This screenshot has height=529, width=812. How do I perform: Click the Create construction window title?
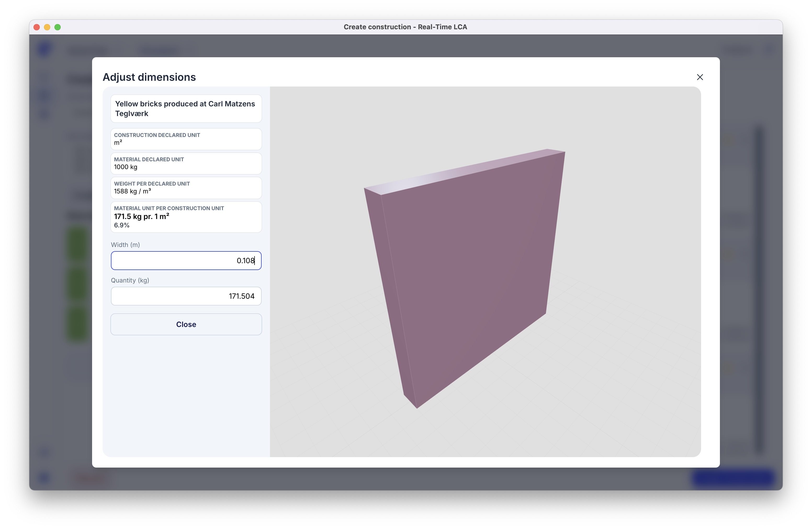405,27
